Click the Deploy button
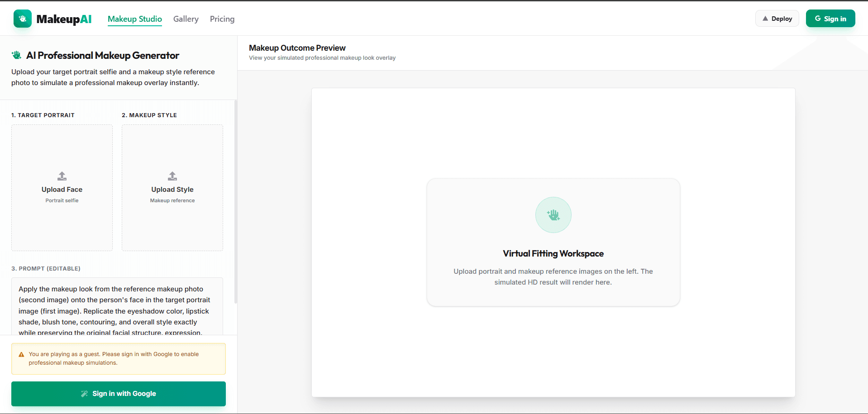The width and height of the screenshot is (868, 414). point(777,19)
